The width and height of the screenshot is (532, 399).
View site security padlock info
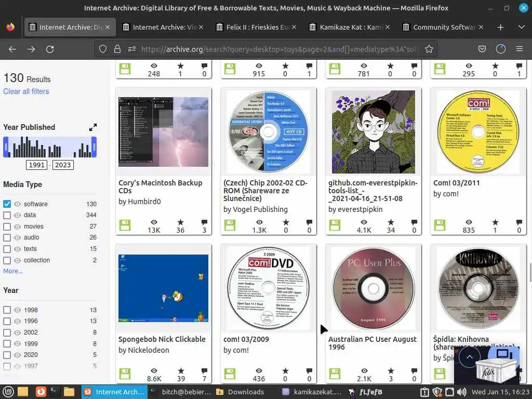click(x=117, y=49)
